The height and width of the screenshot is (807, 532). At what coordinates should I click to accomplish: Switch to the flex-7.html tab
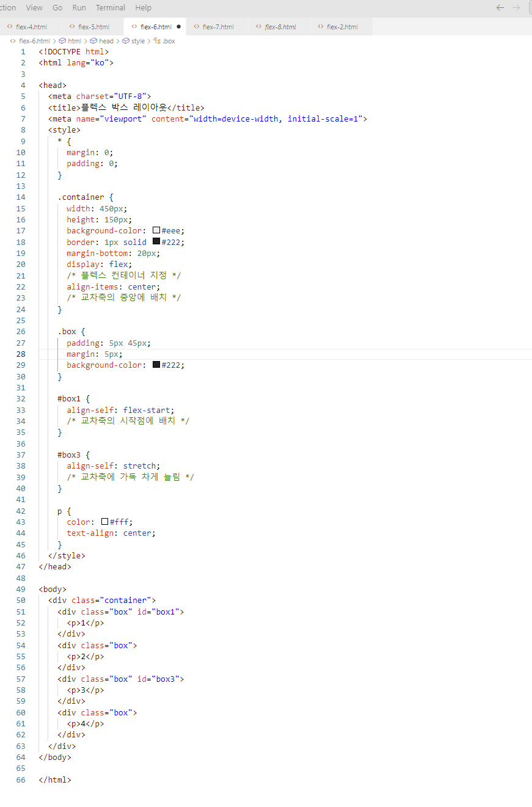217,27
